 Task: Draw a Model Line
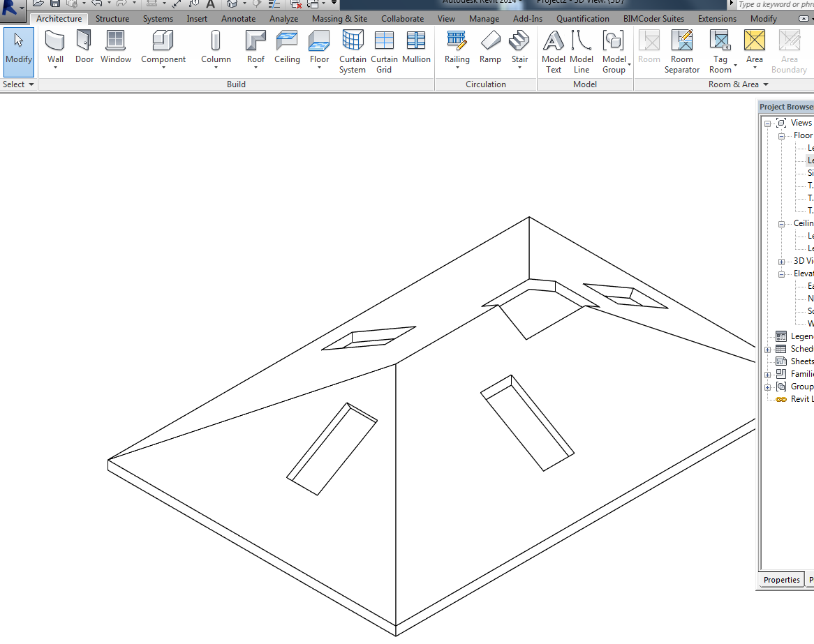pyautogui.click(x=582, y=52)
